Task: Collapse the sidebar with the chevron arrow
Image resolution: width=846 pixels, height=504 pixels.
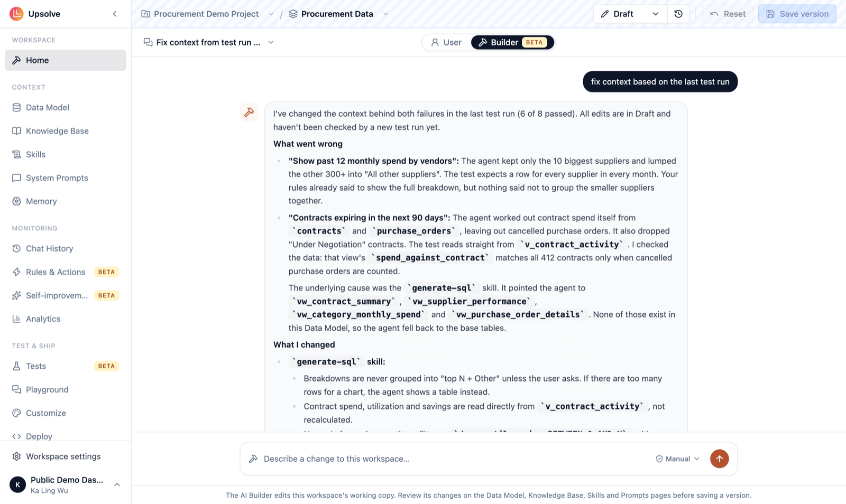Action: [115, 14]
